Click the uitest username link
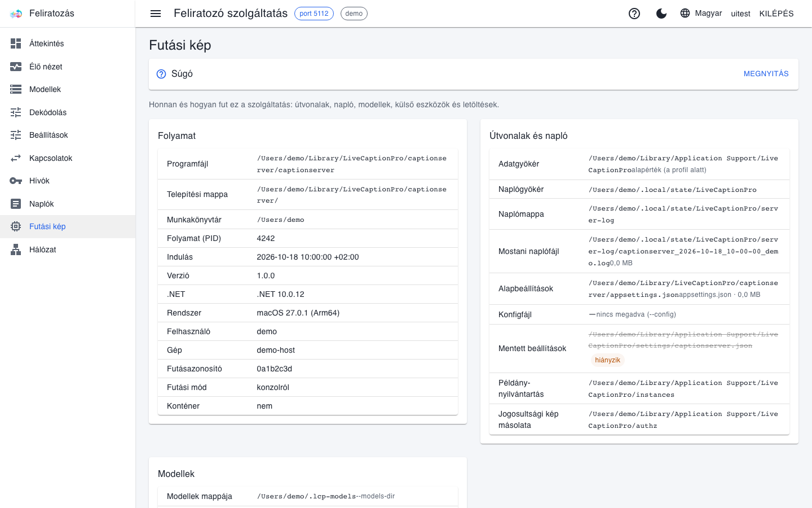The width and height of the screenshot is (812, 508). tap(740, 14)
